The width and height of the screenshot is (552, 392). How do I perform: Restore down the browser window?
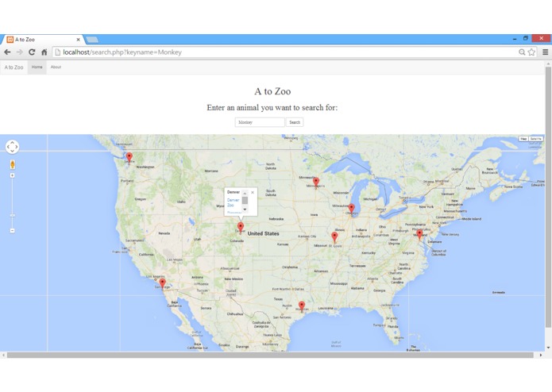click(526, 38)
